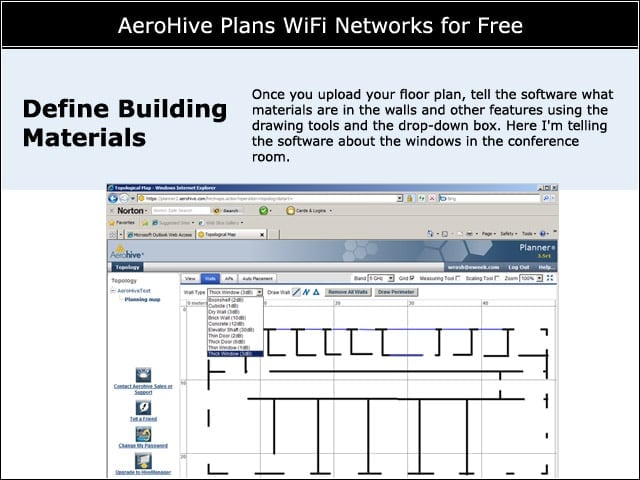
Task: Select the straight line draw wall tool
Action: (297, 292)
